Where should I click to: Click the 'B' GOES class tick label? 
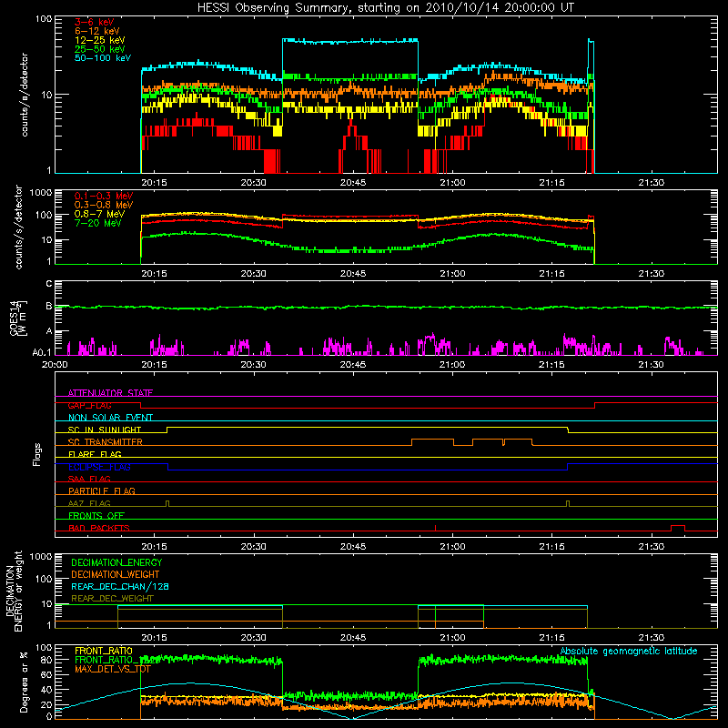point(49,306)
